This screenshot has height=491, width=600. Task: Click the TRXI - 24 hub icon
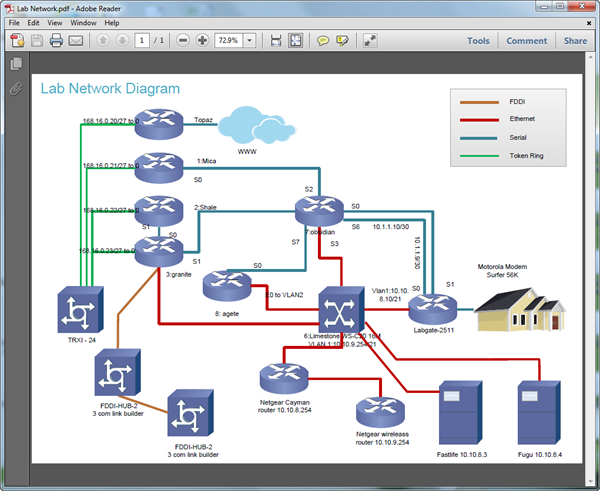(x=80, y=309)
